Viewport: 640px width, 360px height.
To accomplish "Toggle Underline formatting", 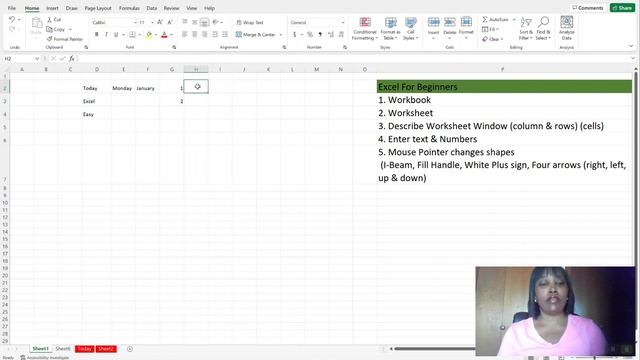I will coord(116,35).
